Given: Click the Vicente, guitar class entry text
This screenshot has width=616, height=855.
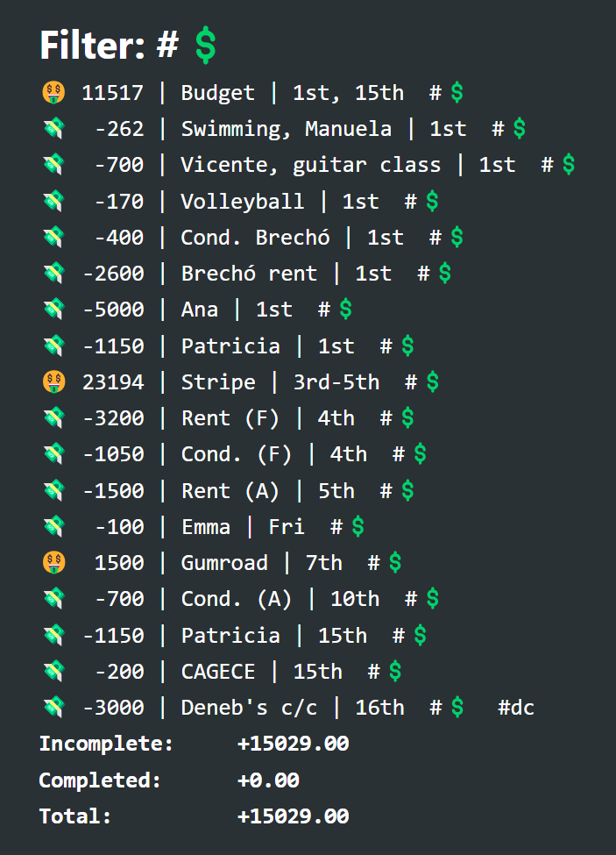Looking at the screenshot, I should [310, 165].
